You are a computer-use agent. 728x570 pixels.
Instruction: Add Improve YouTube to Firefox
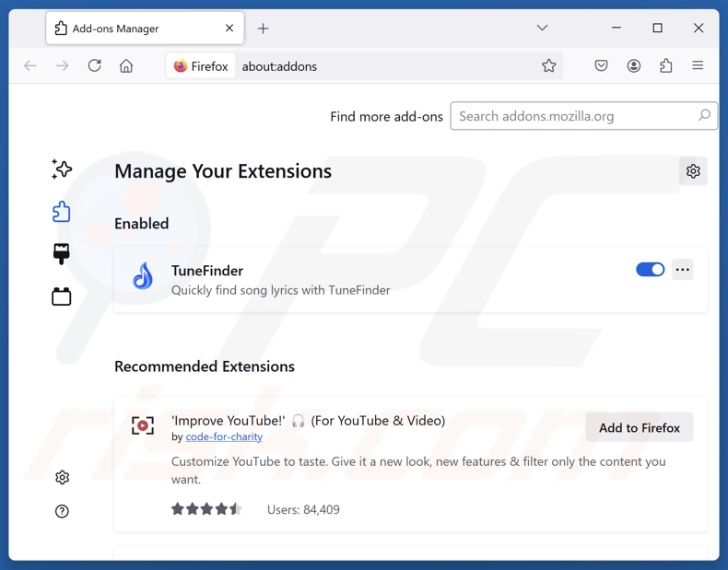(640, 427)
